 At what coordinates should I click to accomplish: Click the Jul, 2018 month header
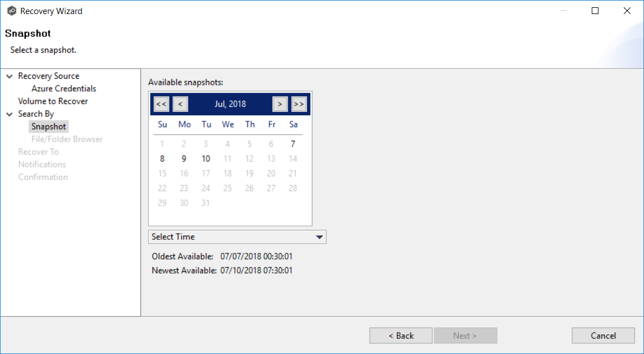(x=230, y=104)
